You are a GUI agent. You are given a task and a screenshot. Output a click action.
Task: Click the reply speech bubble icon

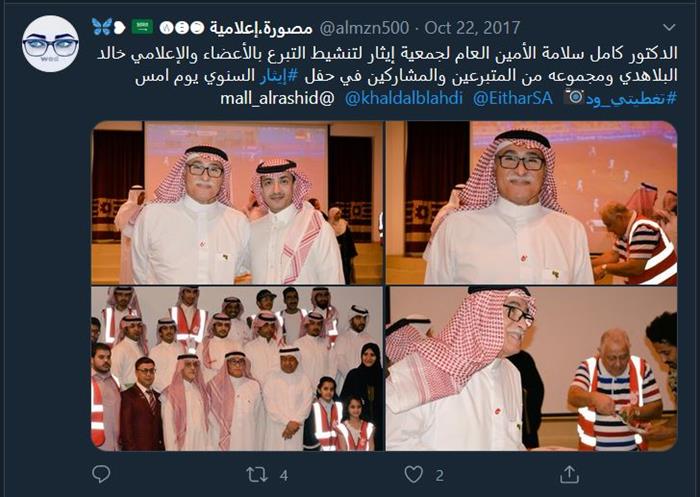click(101, 474)
